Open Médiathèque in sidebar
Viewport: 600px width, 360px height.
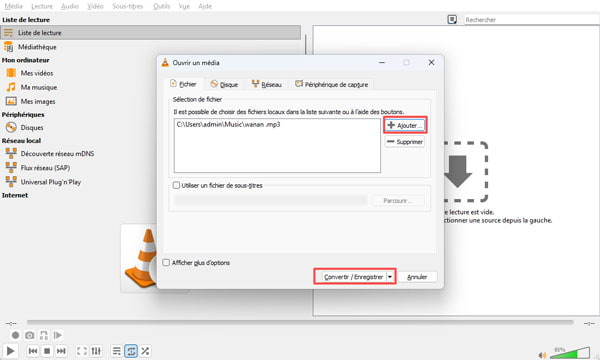(37, 47)
